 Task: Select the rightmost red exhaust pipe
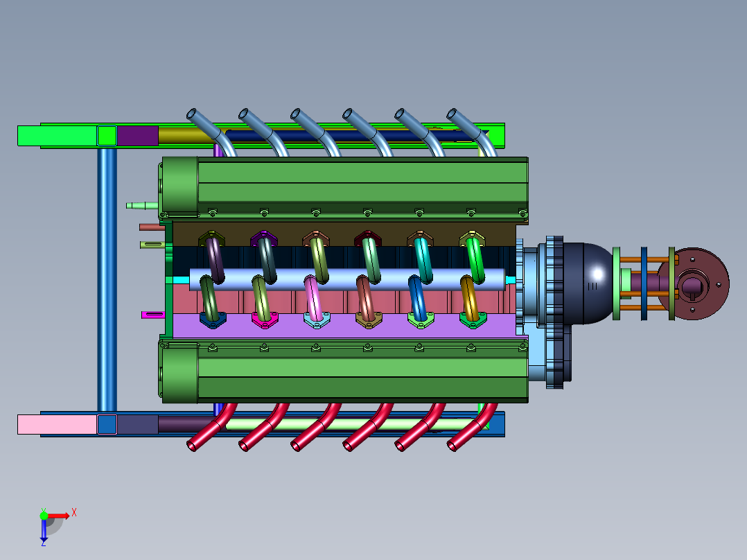coord(472,428)
